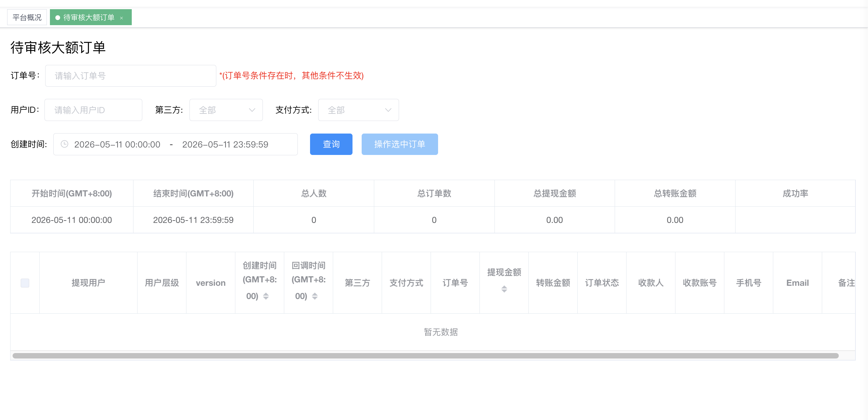Image resolution: width=868 pixels, height=420 pixels.
Task: Click the 开始时间(GMT+8:00) summary header
Action: [72, 193]
